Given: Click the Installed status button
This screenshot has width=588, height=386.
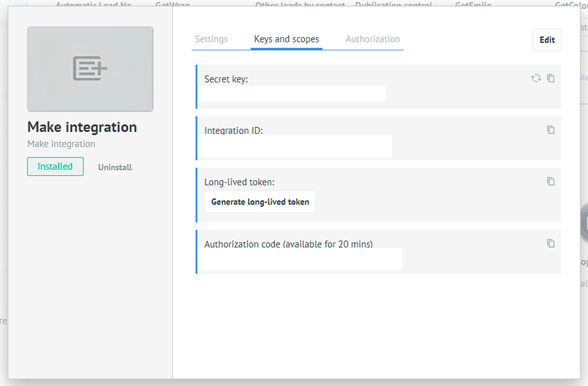Looking at the screenshot, I should pos(55,166).
